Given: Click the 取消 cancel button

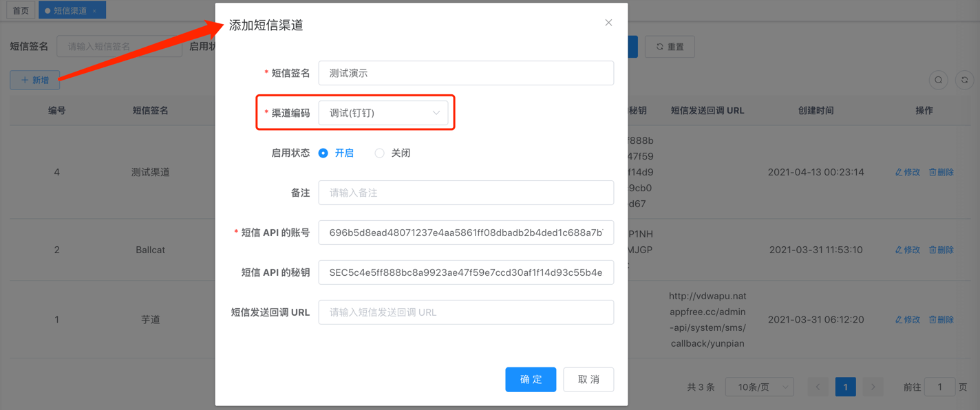Looking at the screenshot, I should 588,379.
